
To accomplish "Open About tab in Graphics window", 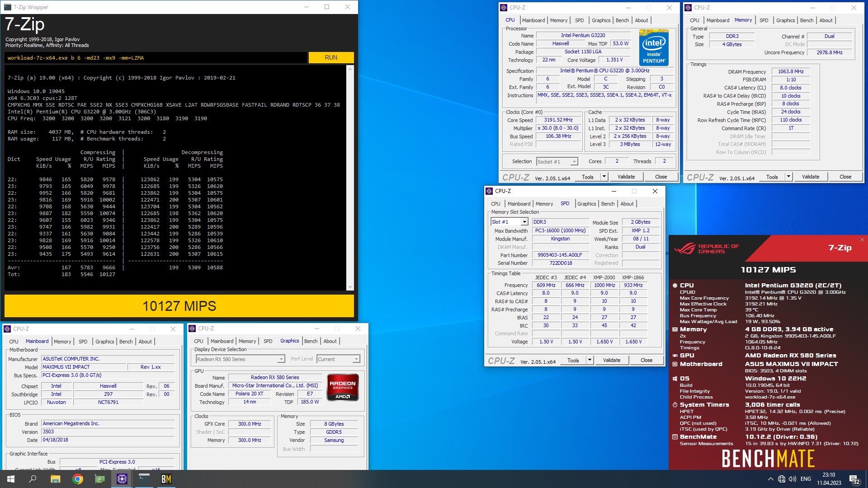I will click(330, 341).
